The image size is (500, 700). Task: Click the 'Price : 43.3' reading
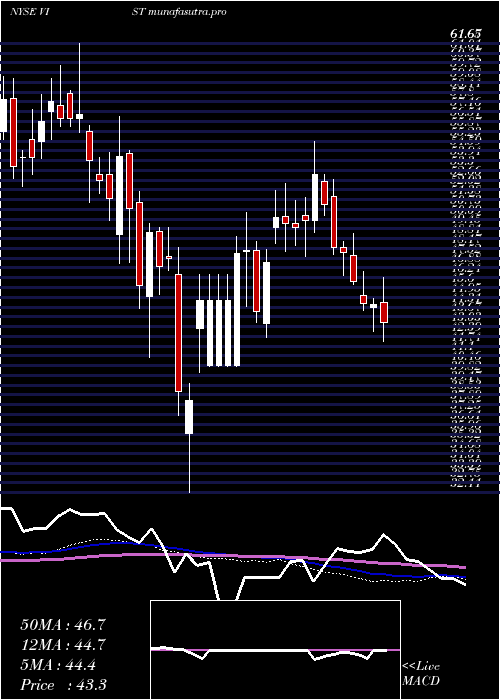tap(63, 684)
